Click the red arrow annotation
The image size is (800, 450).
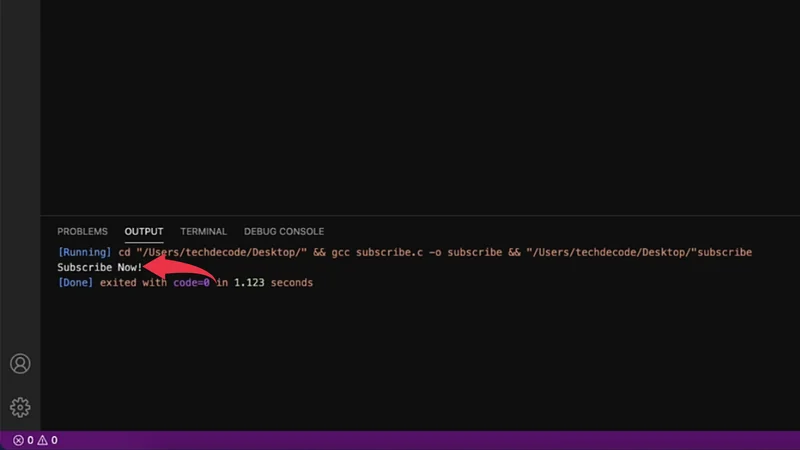point(183,274)
